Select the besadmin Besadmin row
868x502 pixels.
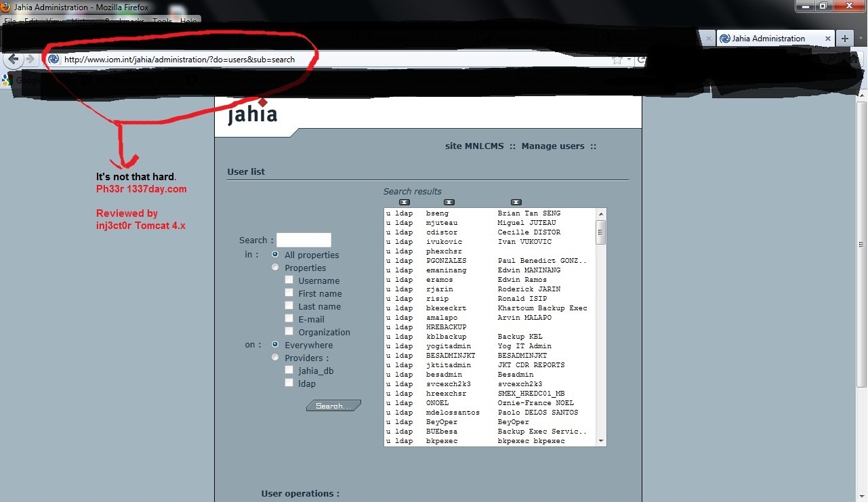[489, 375]
